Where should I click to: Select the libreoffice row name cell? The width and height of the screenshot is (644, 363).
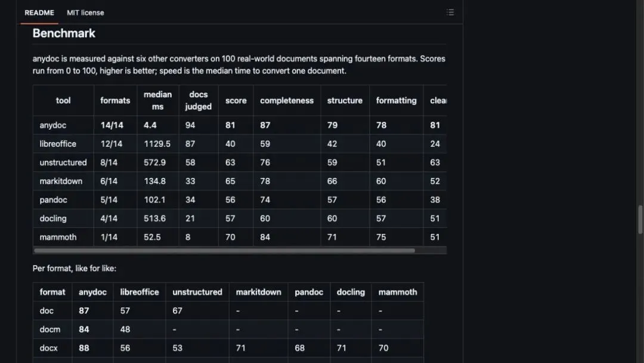click(x=63, y=144)
